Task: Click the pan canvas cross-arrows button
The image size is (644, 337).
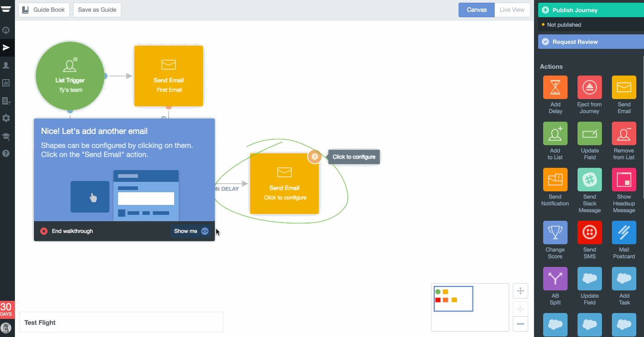Action: tap(521, 291)
